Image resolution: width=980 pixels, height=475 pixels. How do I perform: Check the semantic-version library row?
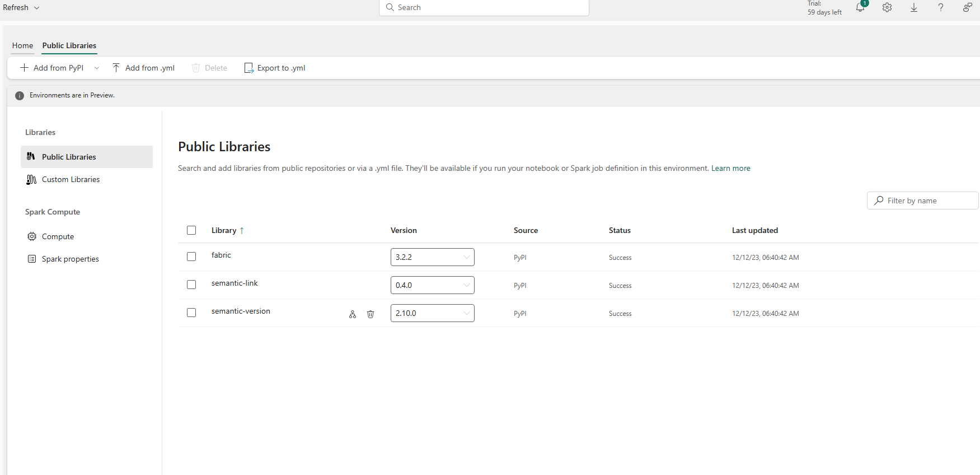191,313
